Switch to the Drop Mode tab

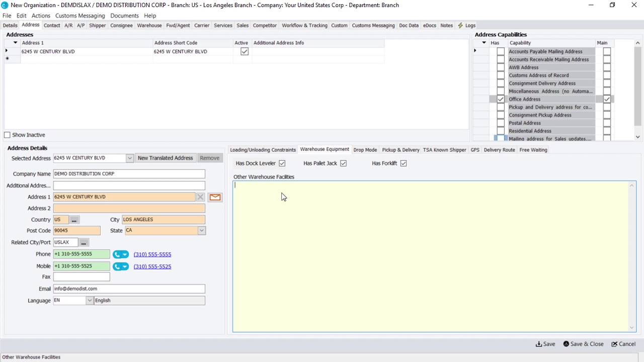click(x=365, y=150)
